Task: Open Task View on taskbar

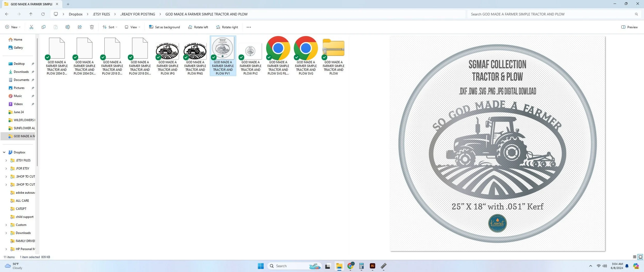Action: pos(328,266)
